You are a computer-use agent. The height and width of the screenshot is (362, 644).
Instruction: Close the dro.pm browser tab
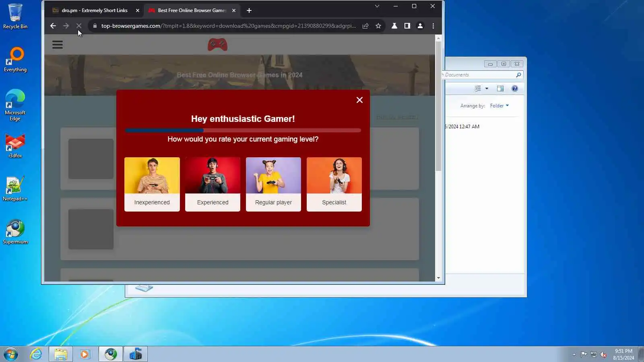(138, 10)
